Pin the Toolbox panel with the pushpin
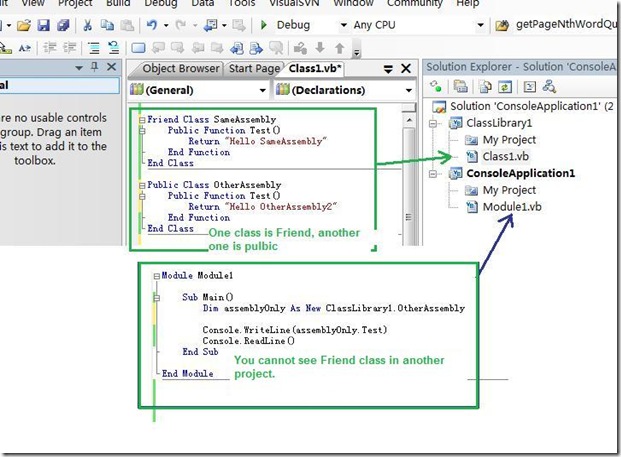The image size is (621, 457). tap(94, 67)
